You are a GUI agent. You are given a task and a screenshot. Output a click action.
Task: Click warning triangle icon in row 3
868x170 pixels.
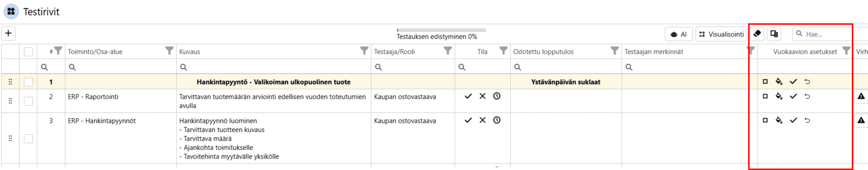point(861,120)
